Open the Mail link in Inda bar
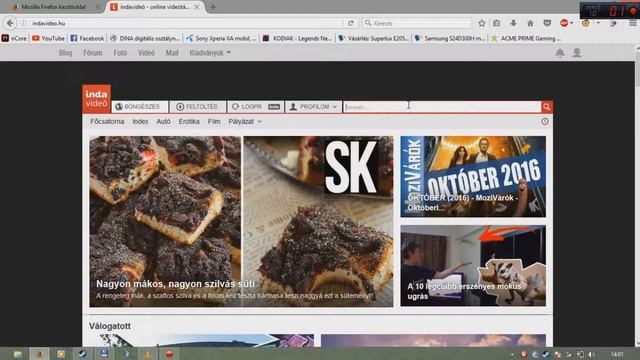 tap(172, 53)
